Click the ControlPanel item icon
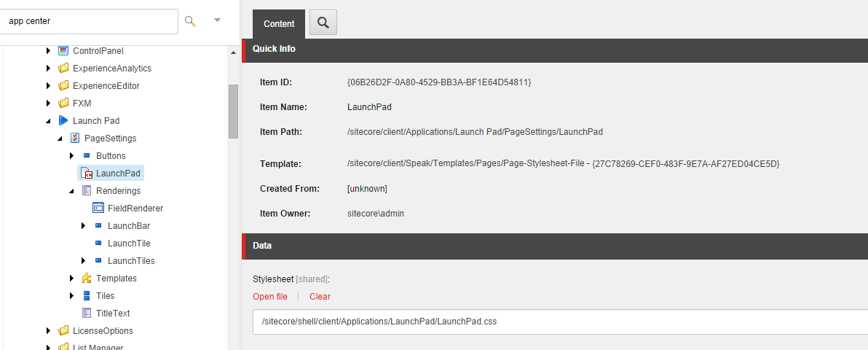This screenshot has height=350, width=868. 63,50
